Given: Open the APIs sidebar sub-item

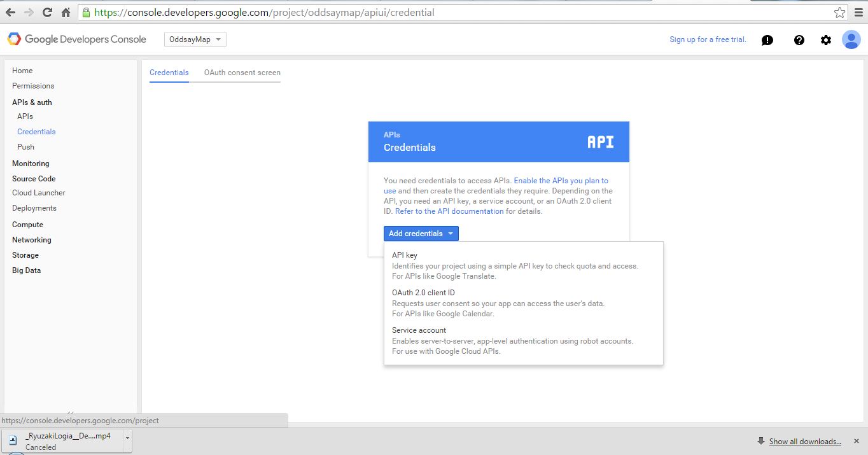Looking at the screenshot, I should pyautogui.click(x=25, y=116).
